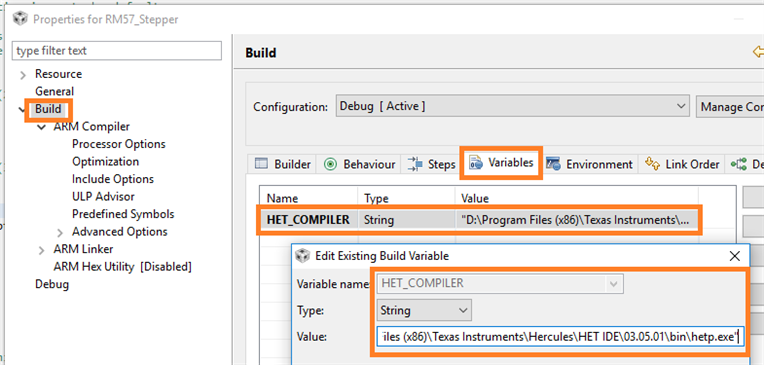
Task: Open Include Options page
Action: [113, 179]
